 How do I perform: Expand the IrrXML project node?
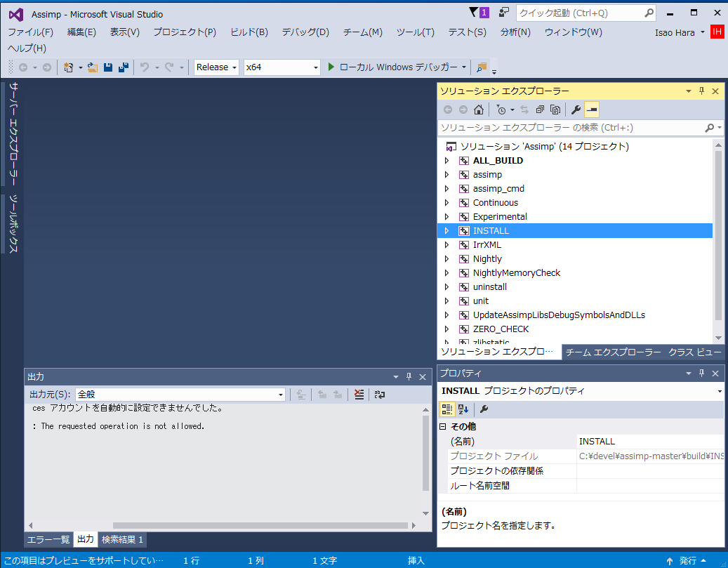pyautogui.click(x=446, y=245)
